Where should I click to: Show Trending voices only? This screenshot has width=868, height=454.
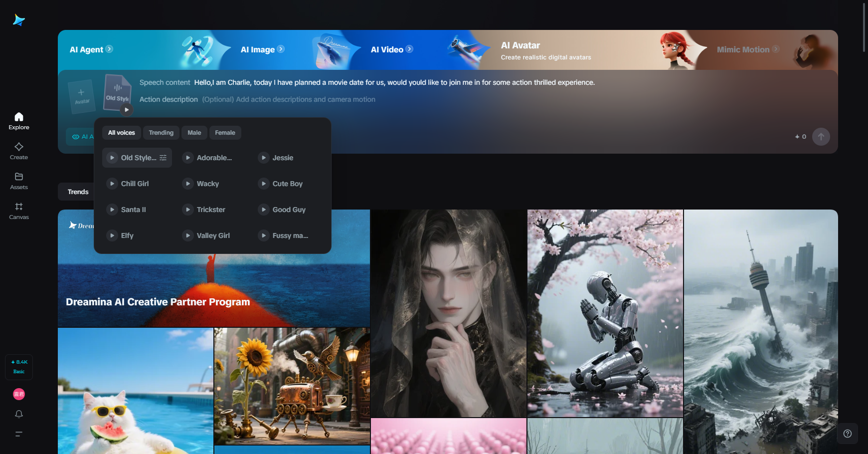(x=161, y=132)
